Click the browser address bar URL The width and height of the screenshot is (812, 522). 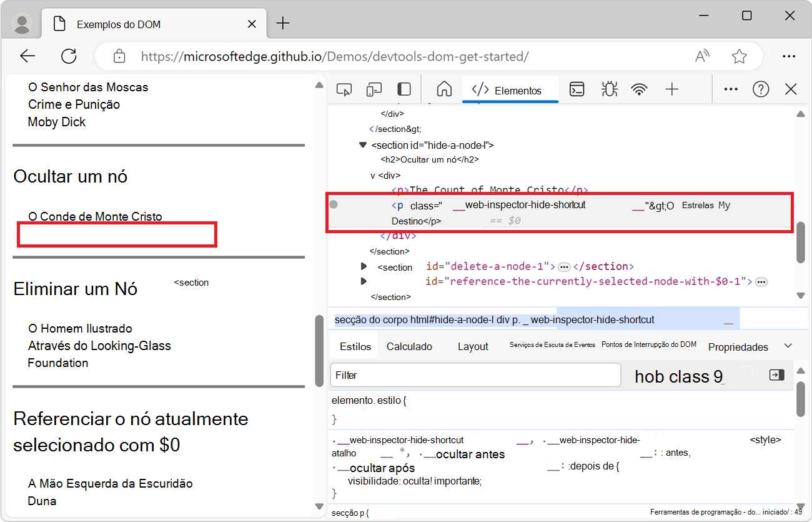335,56
